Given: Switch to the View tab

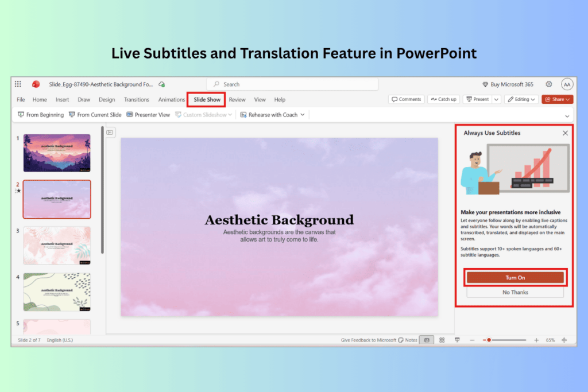Looking at the screenshot, I should (260, 99).
